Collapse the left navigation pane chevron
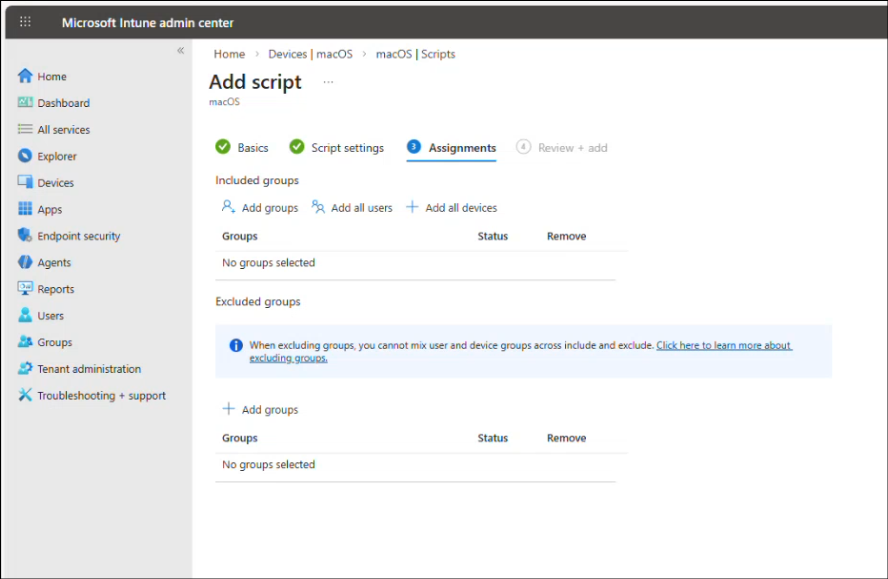 (181, 50)
